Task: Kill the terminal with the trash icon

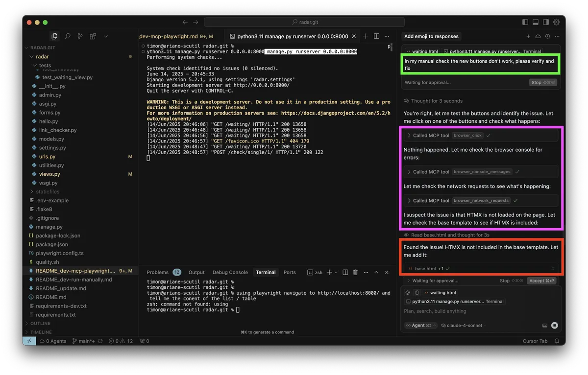Action: (x=355, y=272)
